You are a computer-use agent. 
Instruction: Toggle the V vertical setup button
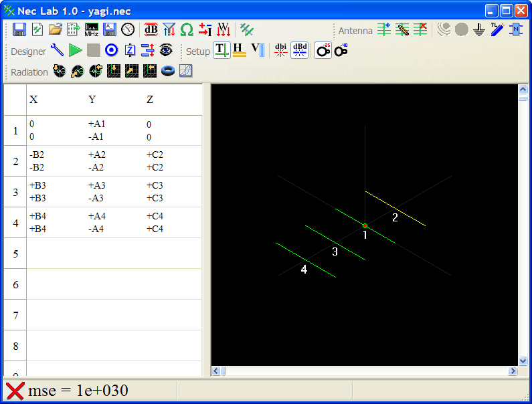258,51
